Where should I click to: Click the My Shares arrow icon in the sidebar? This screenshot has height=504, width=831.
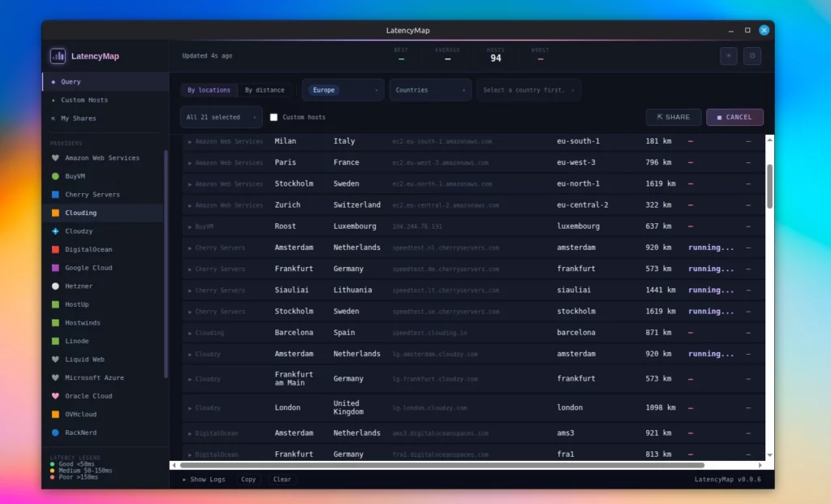53,118
